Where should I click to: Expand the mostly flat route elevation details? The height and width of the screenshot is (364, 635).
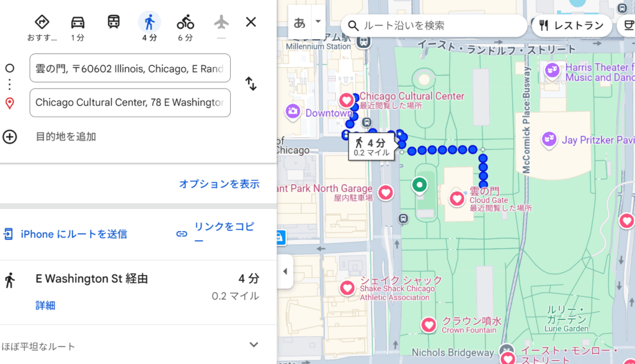click(x=253, y=345)
